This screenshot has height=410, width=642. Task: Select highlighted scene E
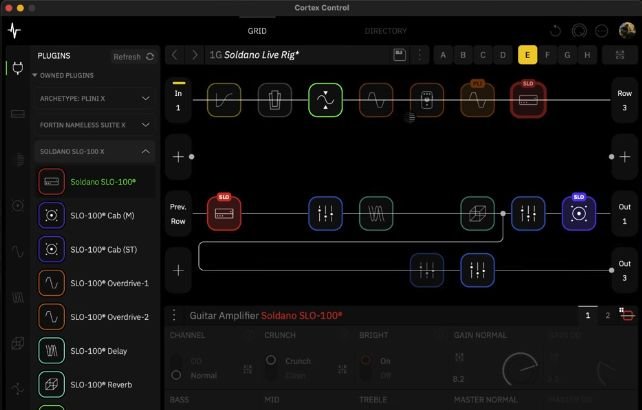click(x=527, y=55)
